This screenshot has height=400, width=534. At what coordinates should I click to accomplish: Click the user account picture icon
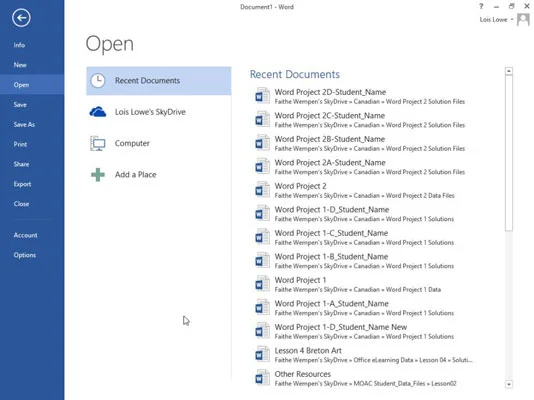tap(523, 19)
